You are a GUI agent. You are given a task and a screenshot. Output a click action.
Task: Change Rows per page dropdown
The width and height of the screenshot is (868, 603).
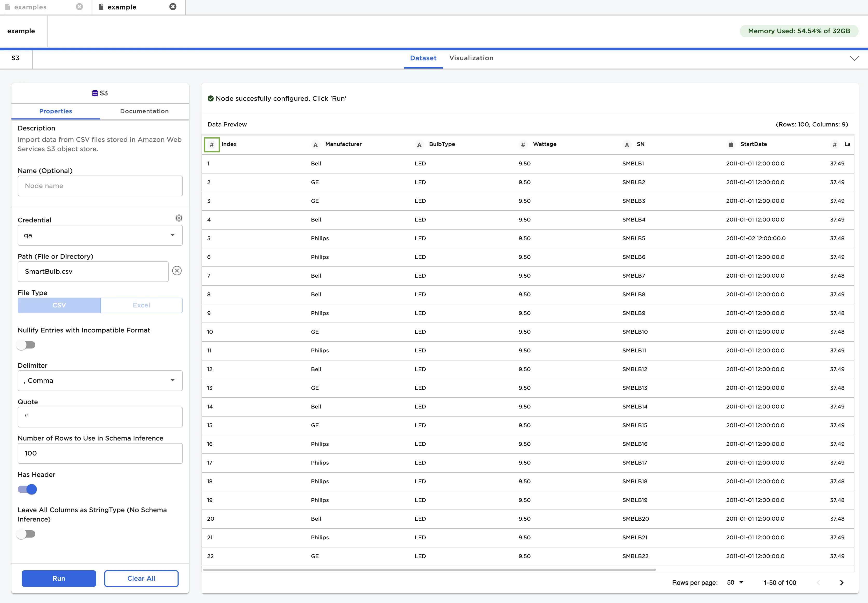(x=735, y=582)
